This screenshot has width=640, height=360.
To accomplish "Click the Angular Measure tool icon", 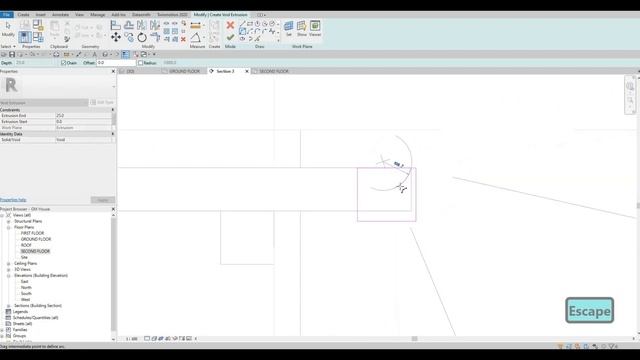I will (x=196, y=38).
